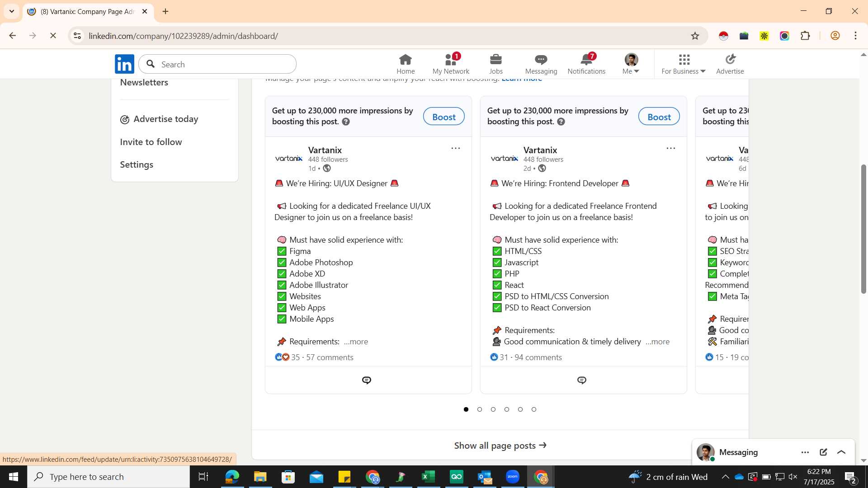Image resolution: width=868 pixels, height=488 pixels.
Task: Open File Explorer from taskbar
Action: pyautogui.click(x=260, y=477)
